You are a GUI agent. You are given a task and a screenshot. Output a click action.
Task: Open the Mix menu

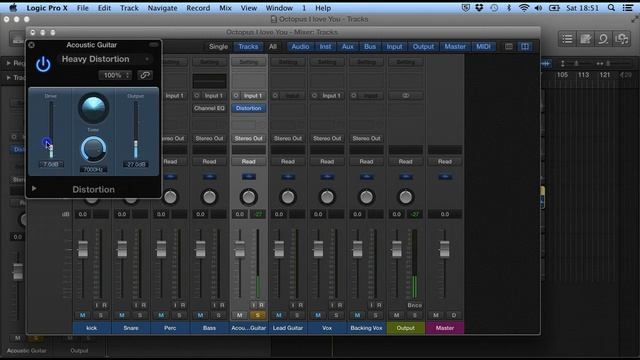coord(225,8)
